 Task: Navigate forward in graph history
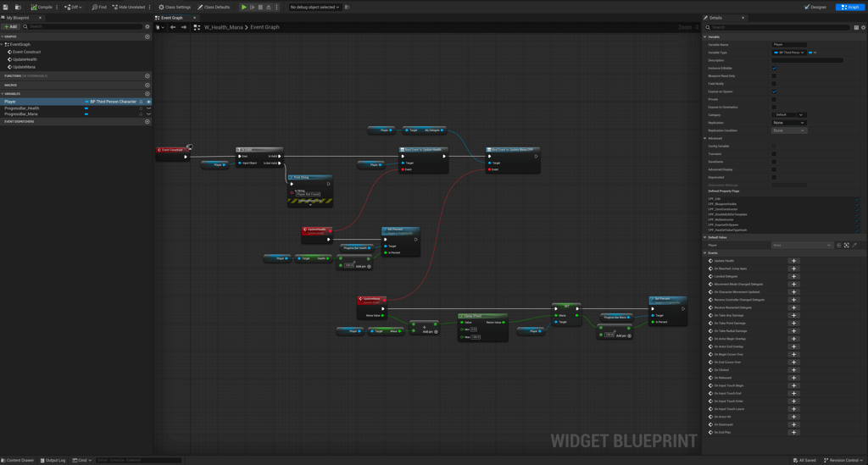[184, 27]
